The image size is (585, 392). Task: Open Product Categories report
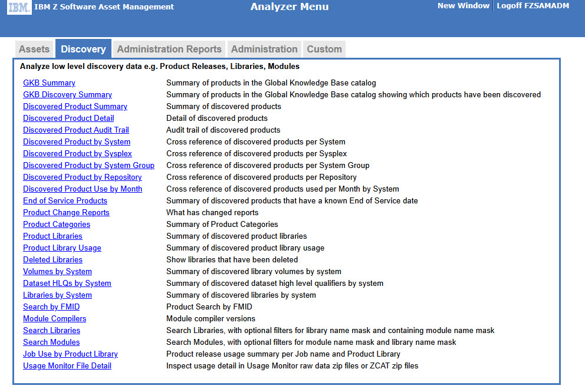click(57, 225)
